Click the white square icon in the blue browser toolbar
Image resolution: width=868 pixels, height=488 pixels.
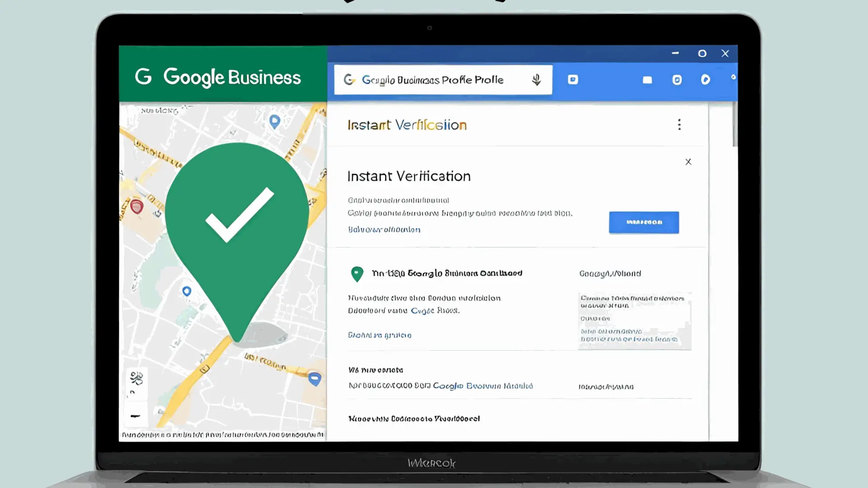click(647, 80)
